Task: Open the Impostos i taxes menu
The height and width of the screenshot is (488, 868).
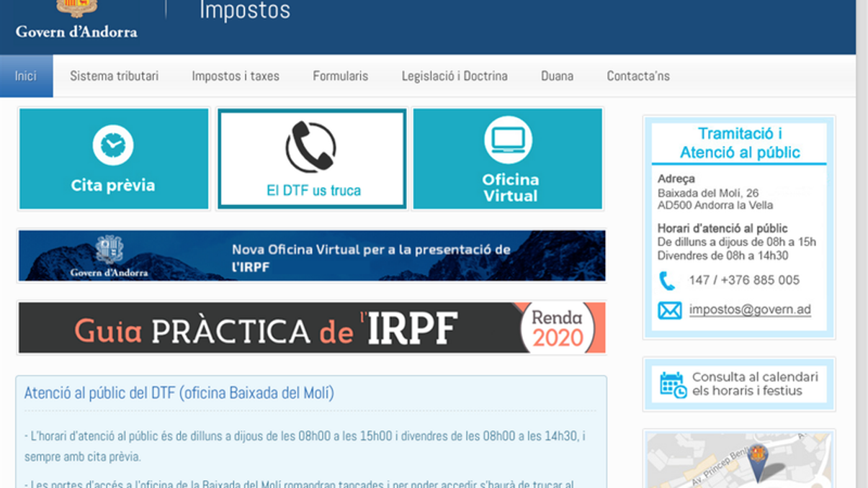Action: pos(236,76)
